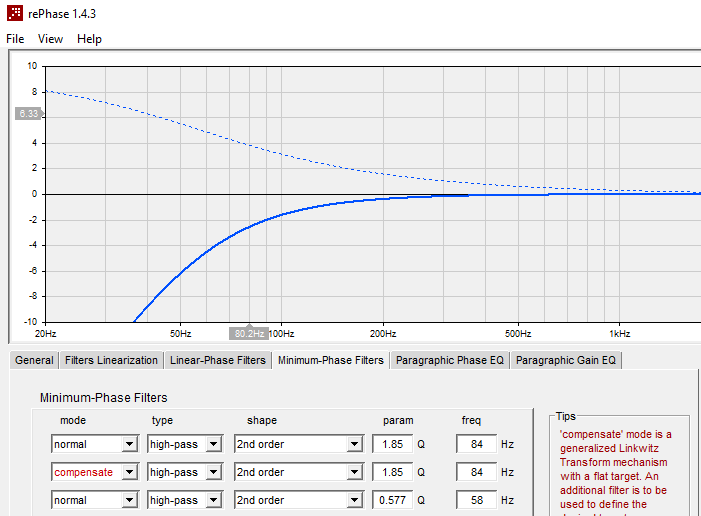Click the 84 Hz freq field in first row

[x=477, y=444]
